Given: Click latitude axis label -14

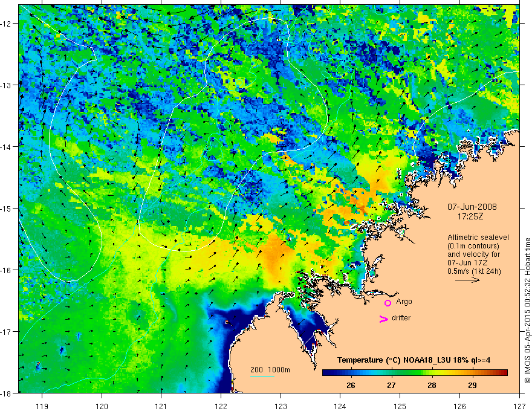Looking at the screenshot, I should (x=7, y=147).
